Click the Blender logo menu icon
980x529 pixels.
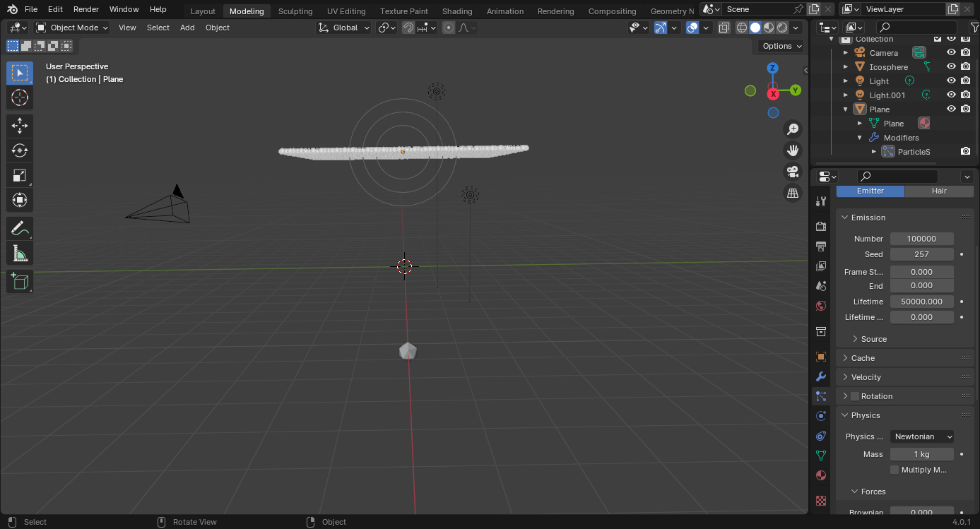click(12, 9)
